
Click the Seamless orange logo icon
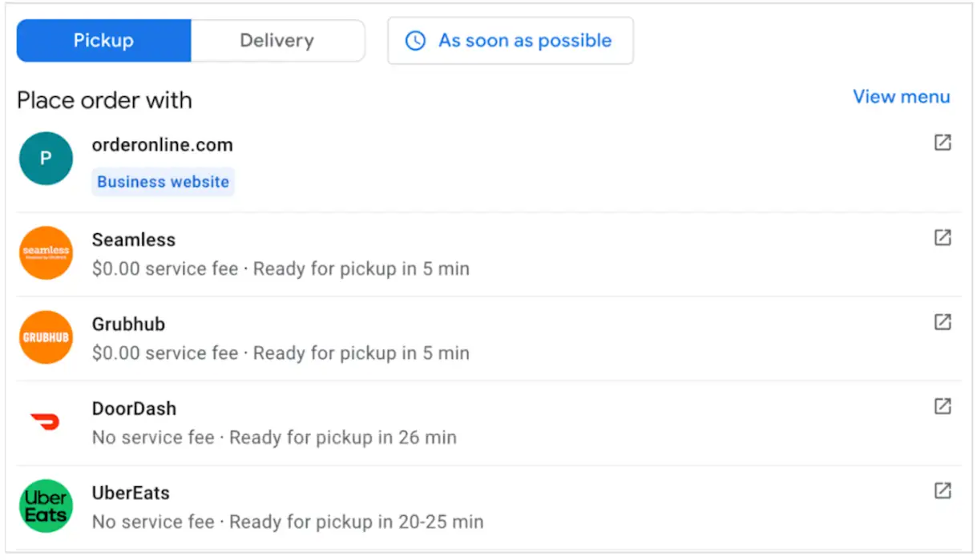pos(46,252)
